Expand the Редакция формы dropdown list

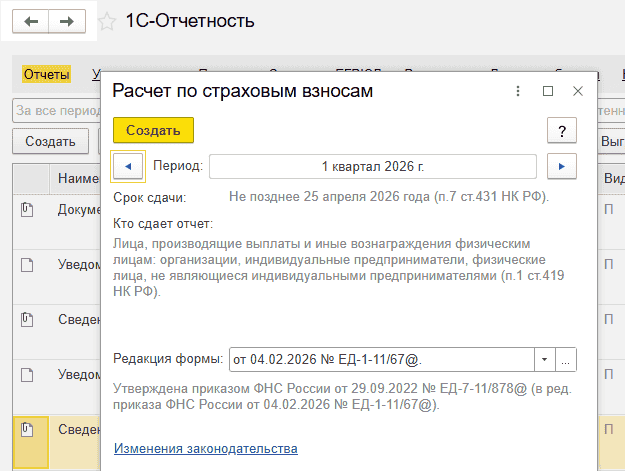click(x=544, y=358)
